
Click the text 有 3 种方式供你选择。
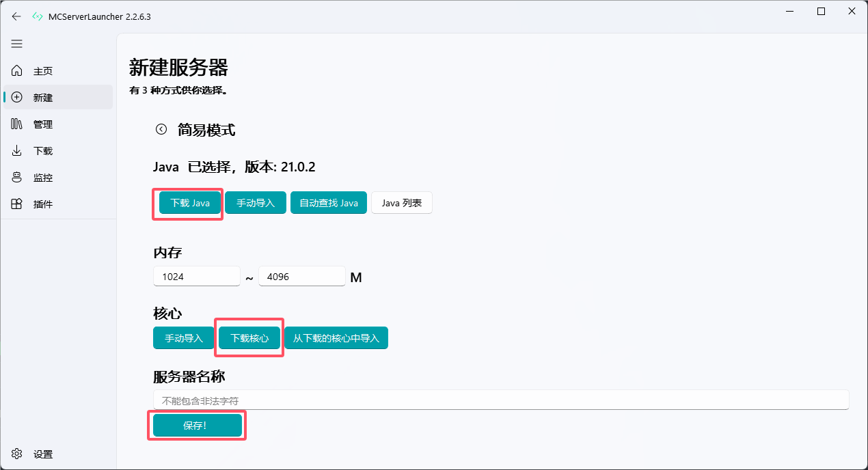pos(178,90)
